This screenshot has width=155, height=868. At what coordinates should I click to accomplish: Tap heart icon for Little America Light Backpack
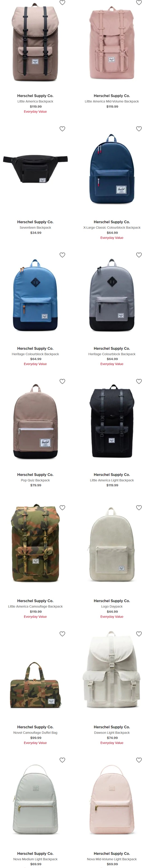point(139,381)
